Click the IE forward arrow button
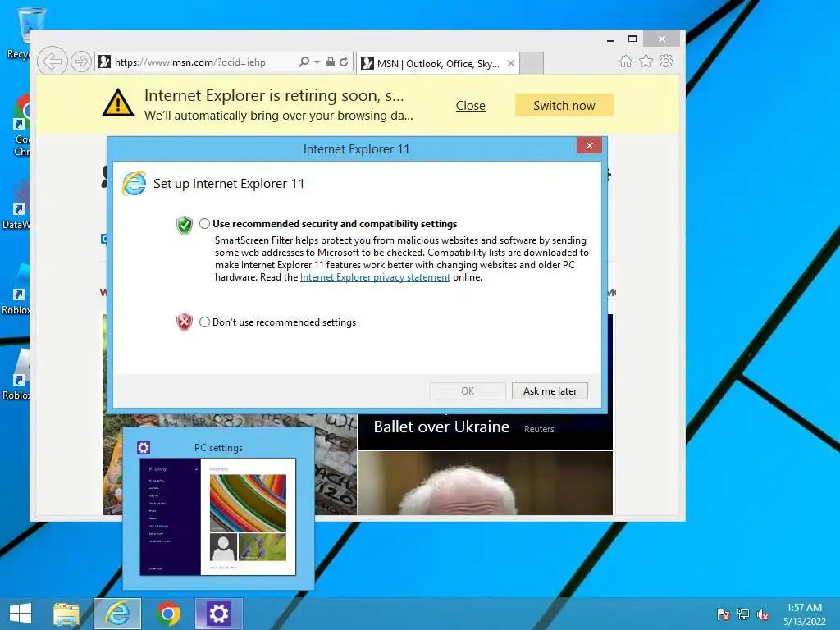This screenshot has height=630, width=840. 81,62
